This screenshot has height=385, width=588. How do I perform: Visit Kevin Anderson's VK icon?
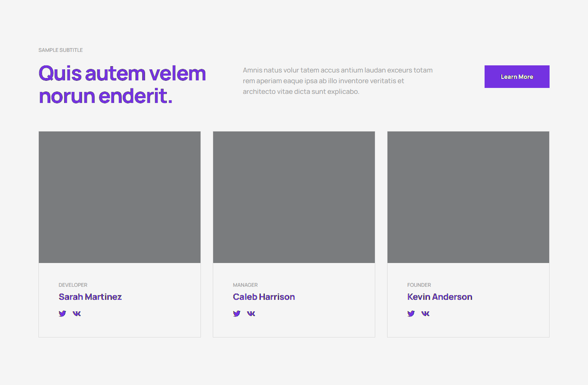tap(426, 314)
